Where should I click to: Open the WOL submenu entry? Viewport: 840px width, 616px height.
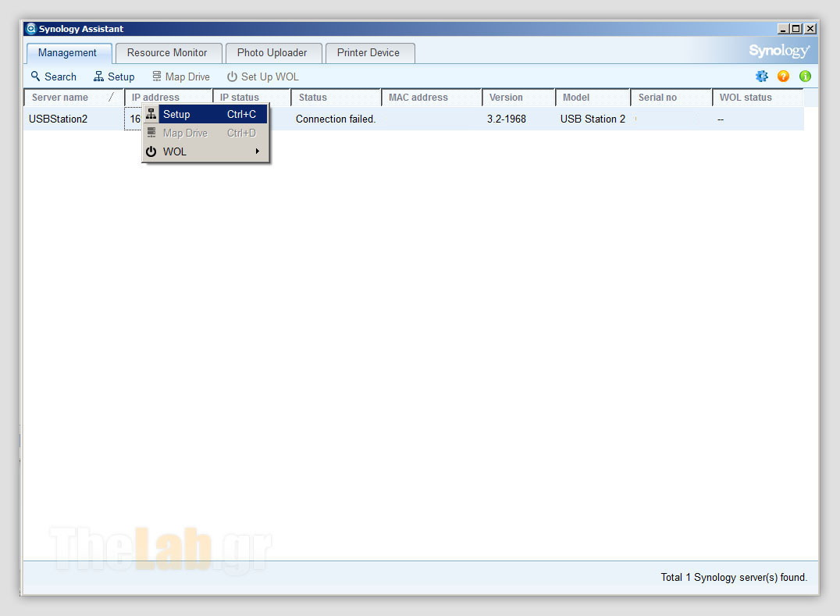tap(206, 151)
